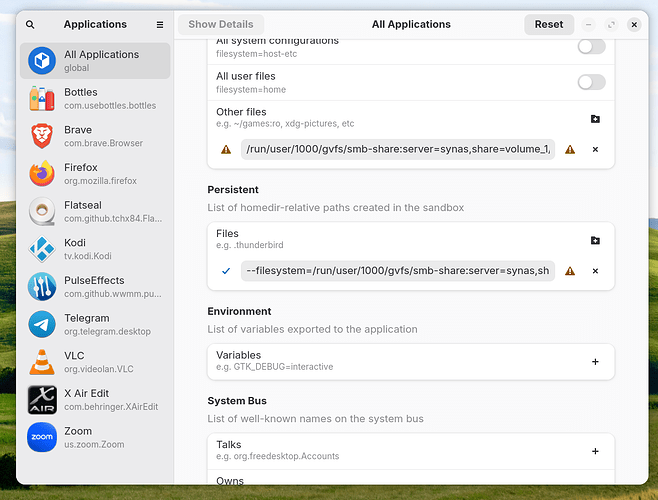Toggle the All user files switch
Screen dimensions: 658x500
click(591, 82)
